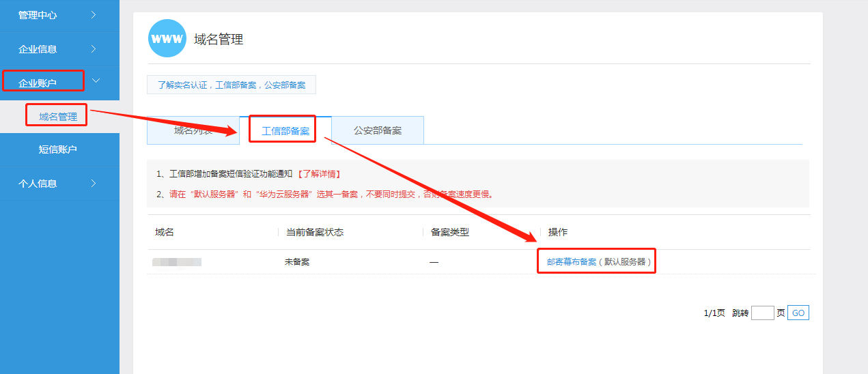Click the blue WWW domain icon
The height and width of the screenshot is (374, 868).
pos(167,39)
